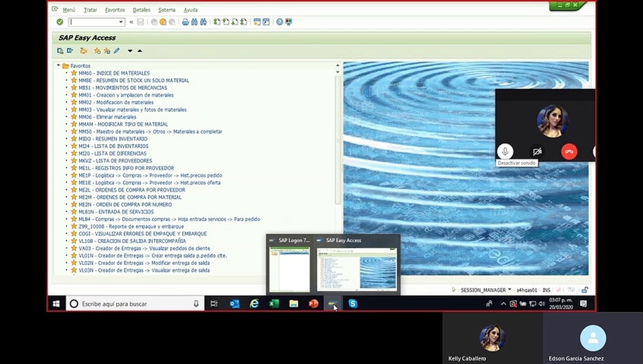Expand the status bar play arrow
643x364 pixels.
point(454,290)
